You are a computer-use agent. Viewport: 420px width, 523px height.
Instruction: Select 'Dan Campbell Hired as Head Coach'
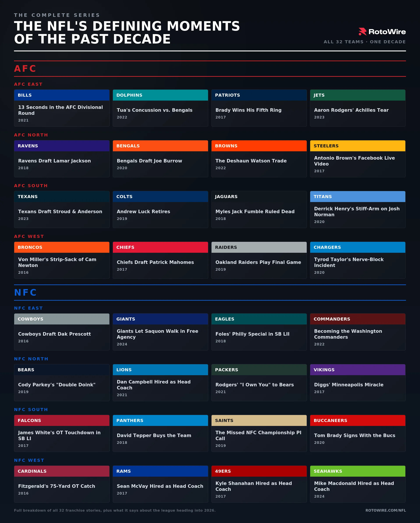tap(154, 385)
